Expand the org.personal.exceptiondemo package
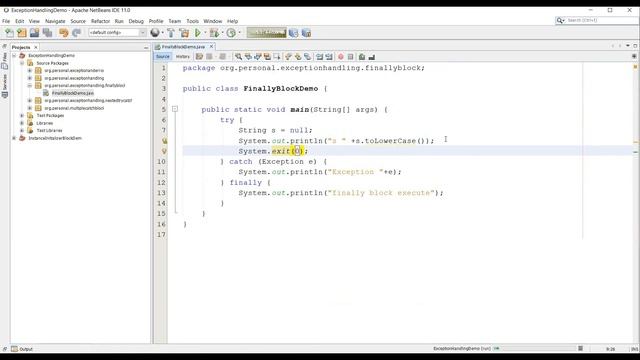Viewport: 640px width, 360px height. tap(29, 71)
